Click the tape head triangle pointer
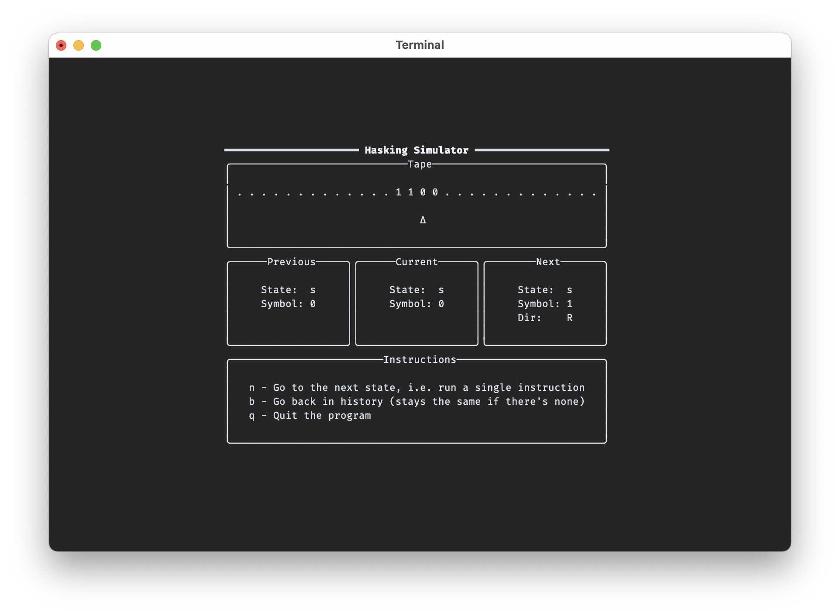840x616 pixels. (x=423, y=220)
